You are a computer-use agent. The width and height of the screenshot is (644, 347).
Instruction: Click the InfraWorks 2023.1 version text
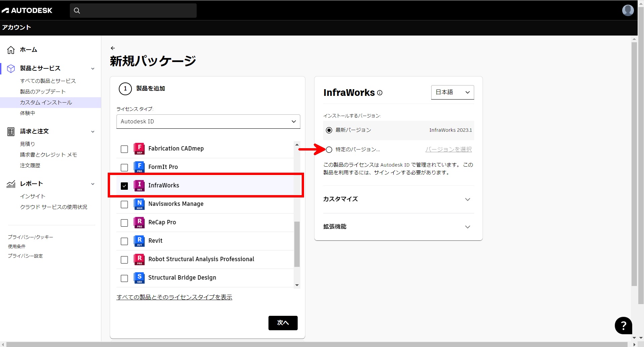[450, 130]
